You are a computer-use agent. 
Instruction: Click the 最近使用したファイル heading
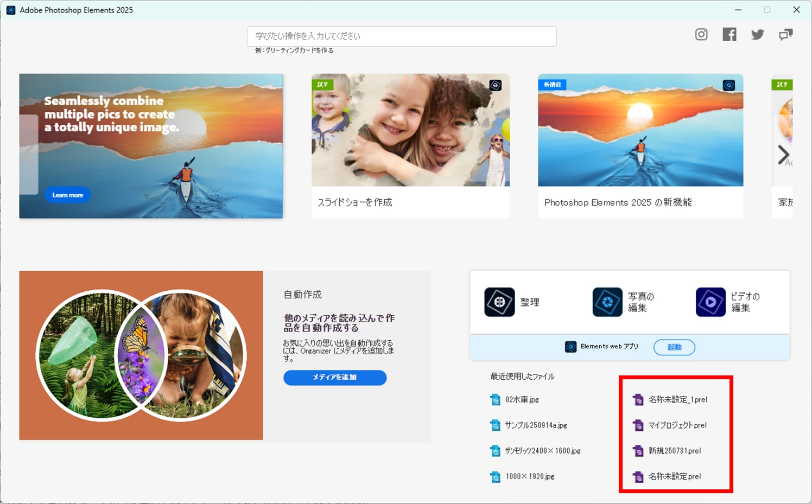pos(522,377)
